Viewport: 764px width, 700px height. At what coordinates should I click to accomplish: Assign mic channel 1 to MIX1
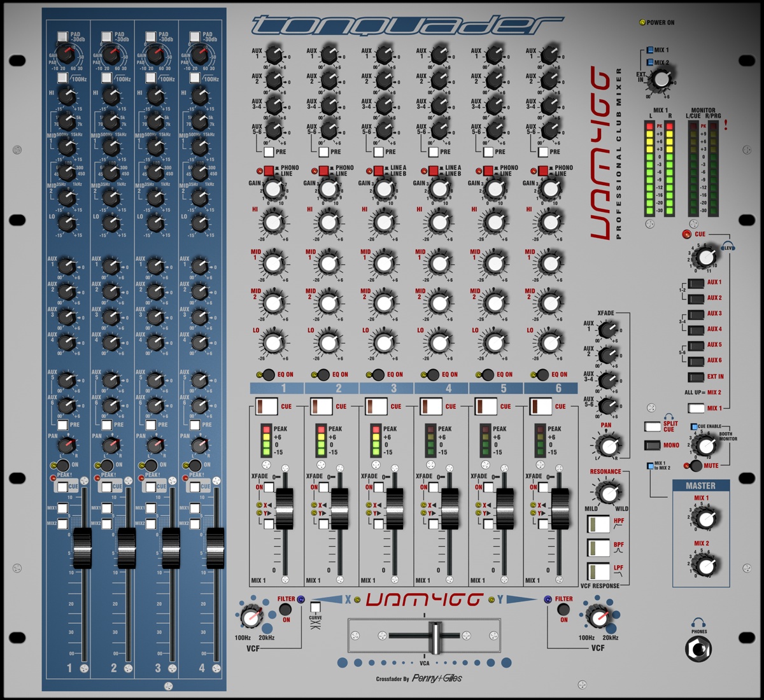pyautogui.click(x=62, y=508)
